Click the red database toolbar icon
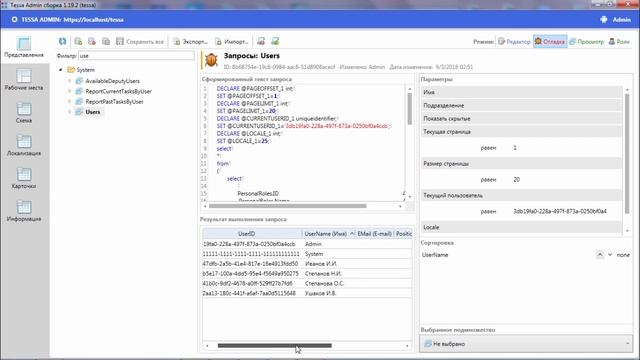Image resolution: width=640 pixels, height=360 pixels. tap(261, 41)
